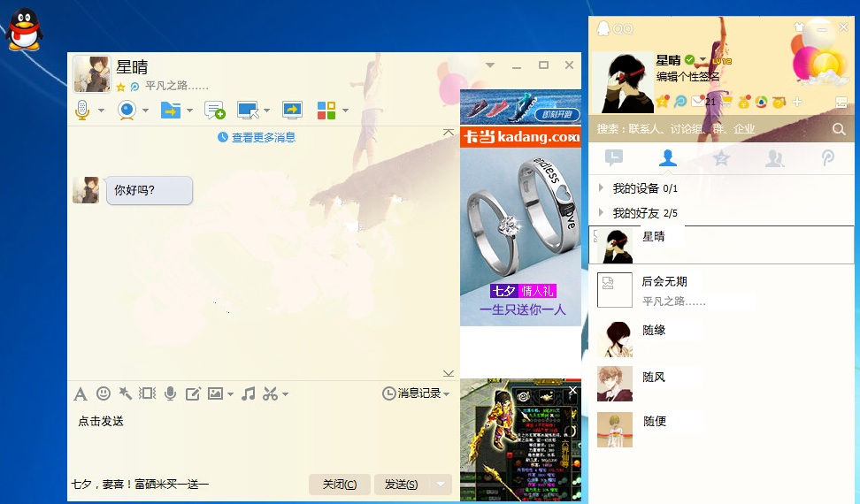Share screen with the monitor-arrow icon
The image size is (860, 504).
point(292,111)
